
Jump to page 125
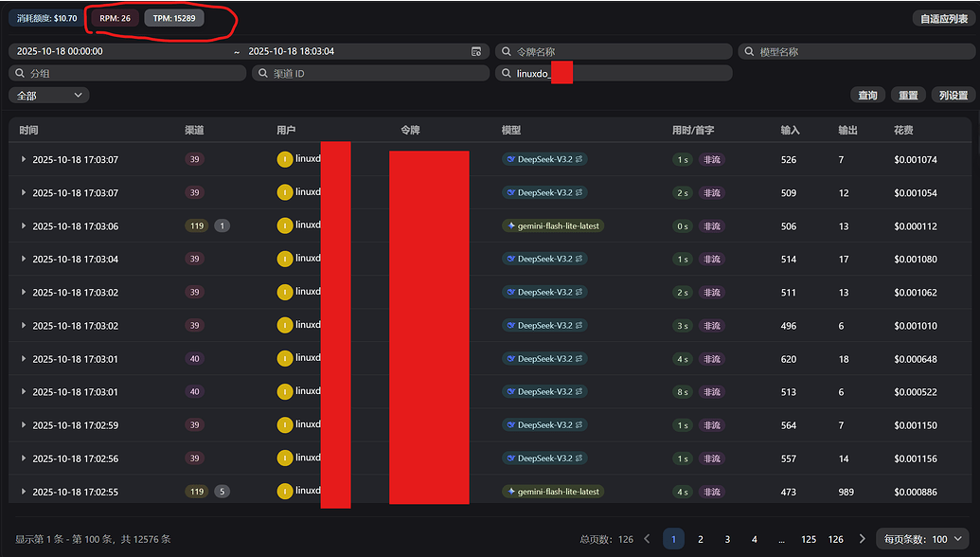[x=809, y=539]
